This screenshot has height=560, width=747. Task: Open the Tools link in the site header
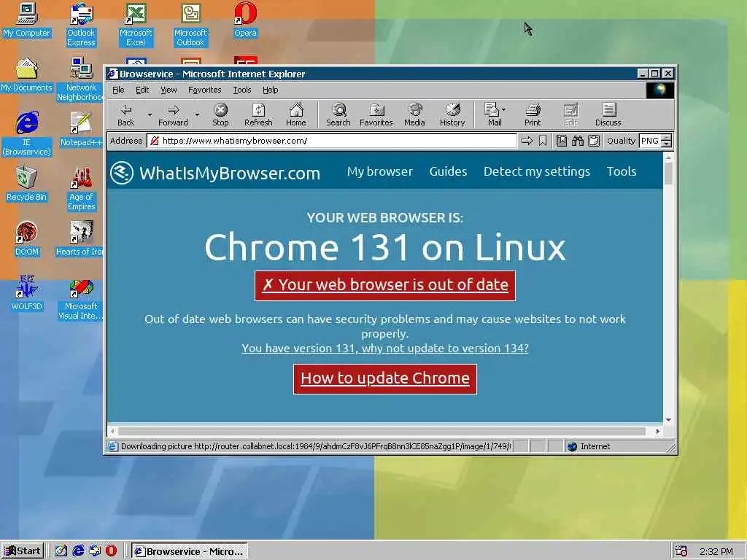[x=622, y=171]
